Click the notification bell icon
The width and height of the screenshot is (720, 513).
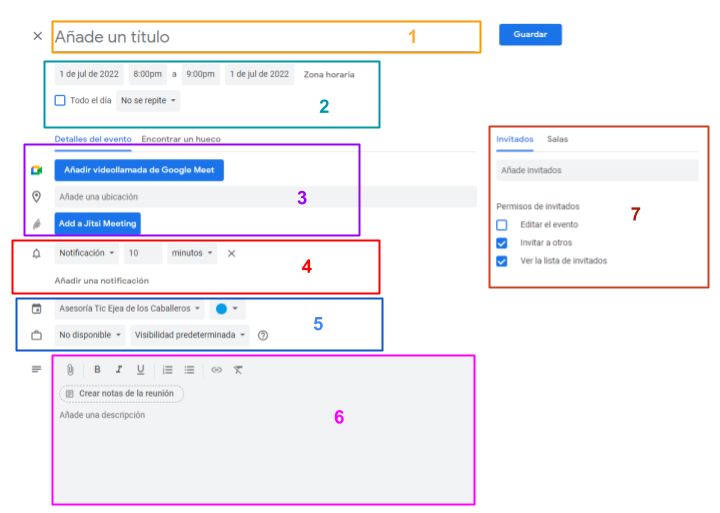click(36, 253)
